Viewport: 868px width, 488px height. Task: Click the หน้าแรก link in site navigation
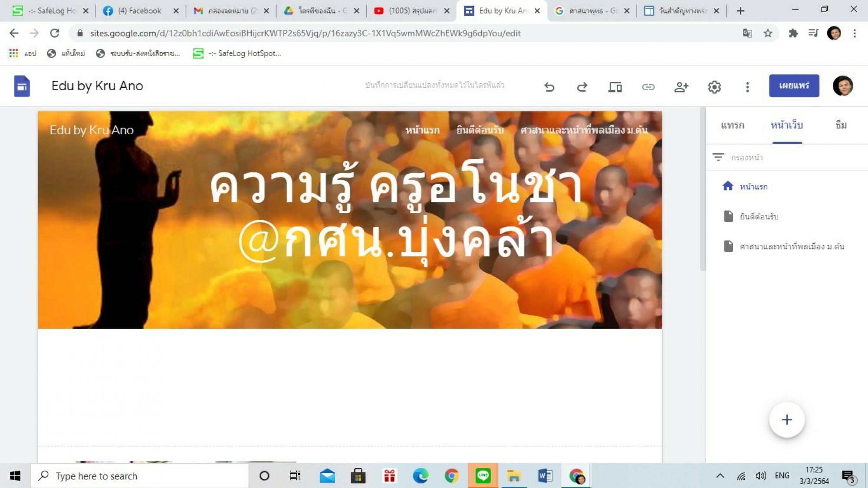tap(422, 130)
